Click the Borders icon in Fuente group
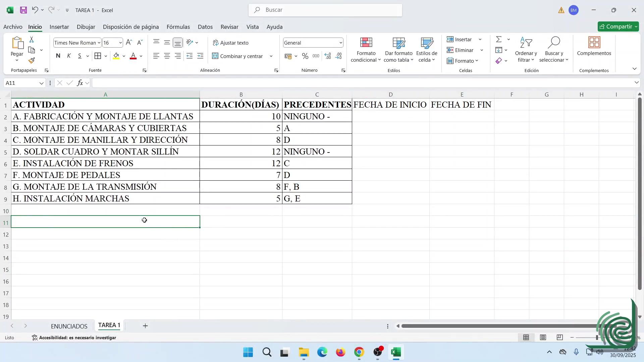The width and height of the screenshot is (644, 362). (x=98, y=56)
